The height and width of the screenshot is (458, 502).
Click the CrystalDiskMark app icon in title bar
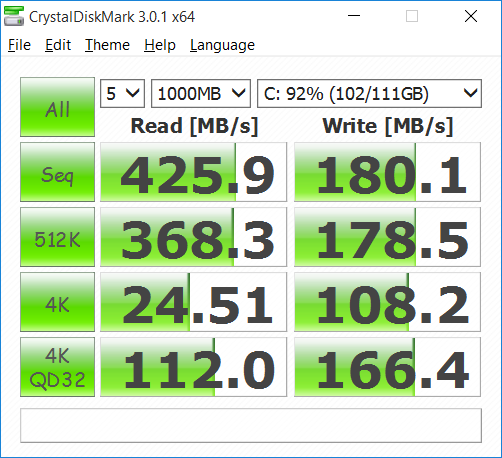pyautogui.click(x=14, y=16)
